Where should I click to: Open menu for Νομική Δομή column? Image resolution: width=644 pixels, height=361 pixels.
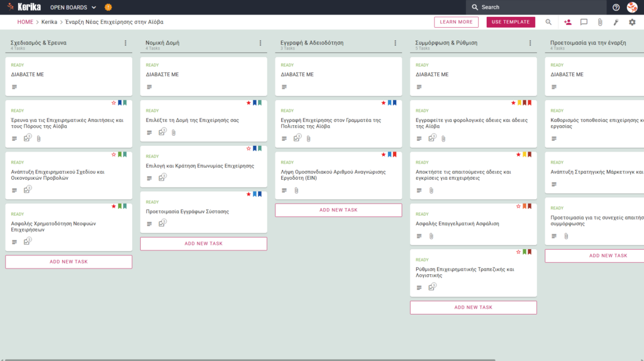click(x=260, y=43)
